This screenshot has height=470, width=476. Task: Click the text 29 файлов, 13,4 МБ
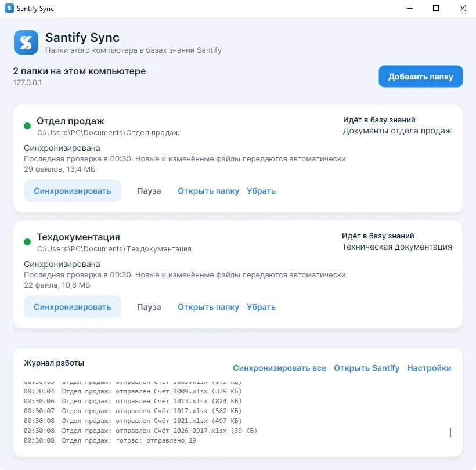[x=59, y=169]
